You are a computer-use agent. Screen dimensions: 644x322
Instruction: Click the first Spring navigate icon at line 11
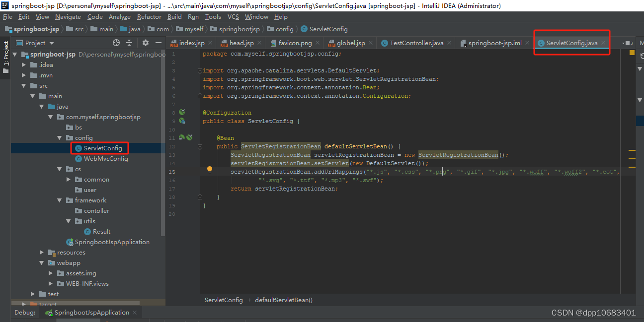tap(182, 137)
